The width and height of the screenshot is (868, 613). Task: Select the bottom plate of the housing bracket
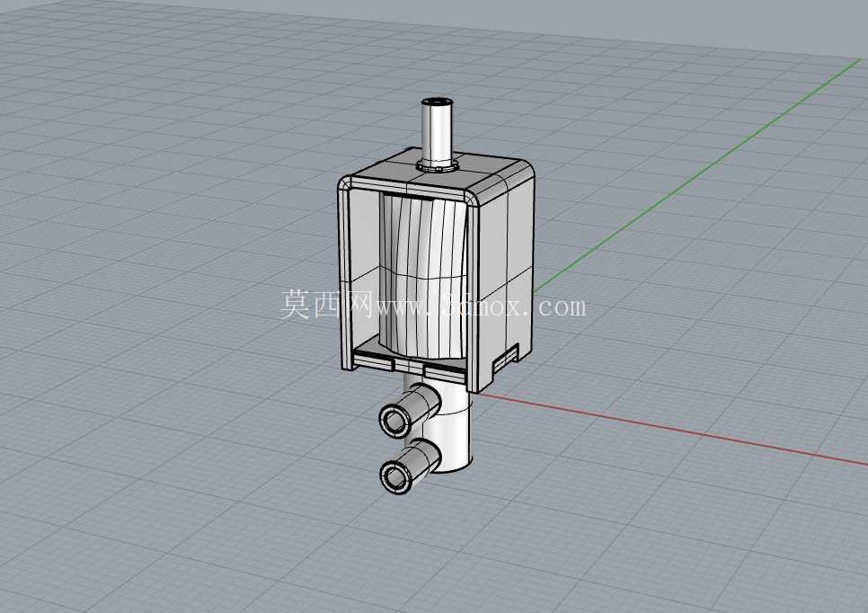(x=410, y=364)
